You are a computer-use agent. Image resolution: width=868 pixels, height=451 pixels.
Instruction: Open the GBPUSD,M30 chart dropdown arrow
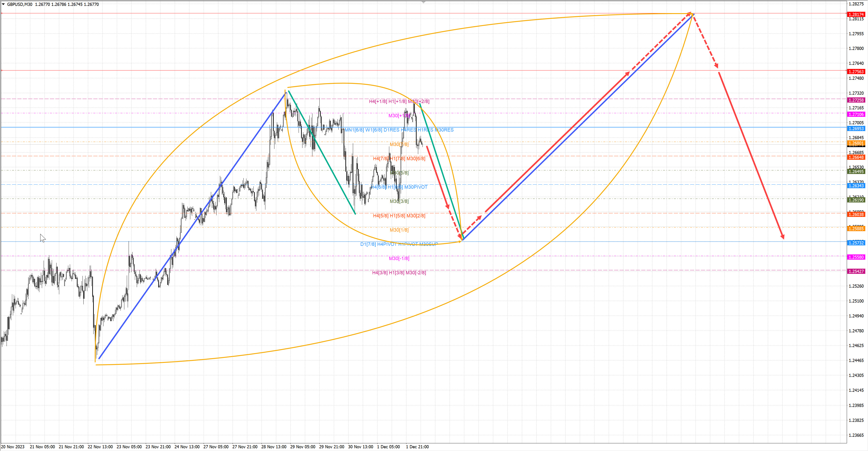pyautogui.click(x=3, y=4)
